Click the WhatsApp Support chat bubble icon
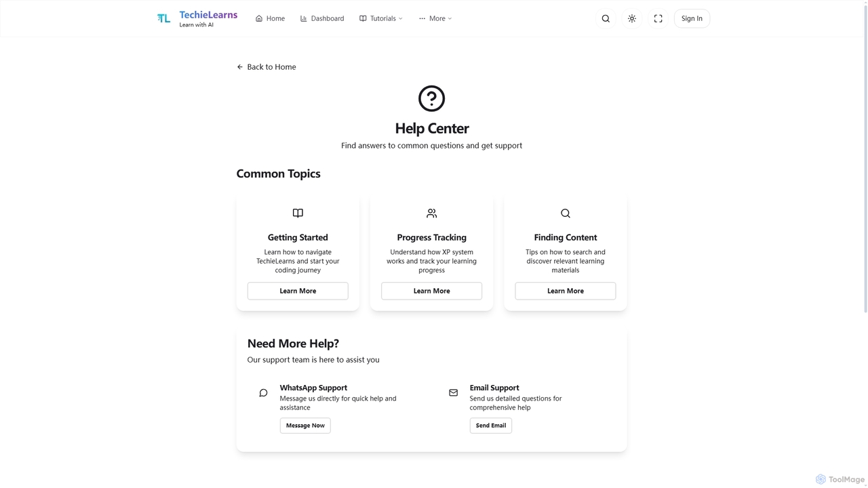The width and height of the screenshot is (868, 488). click(263, 392)
